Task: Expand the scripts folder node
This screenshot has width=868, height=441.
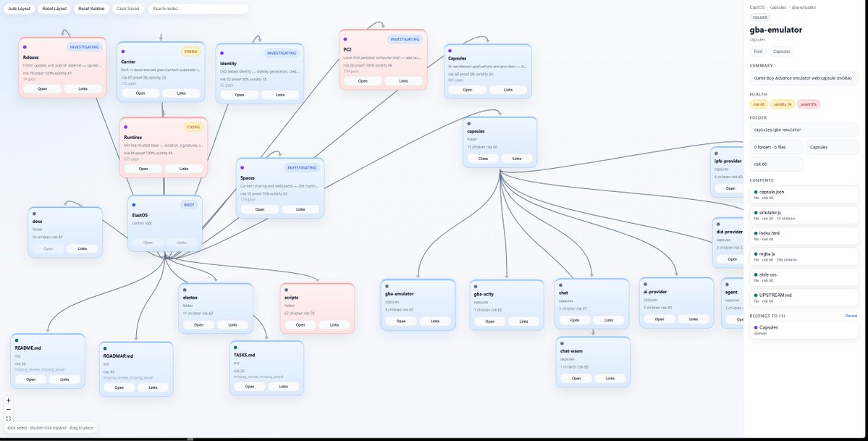Action: pyautogui.click(x=300, y=324)
